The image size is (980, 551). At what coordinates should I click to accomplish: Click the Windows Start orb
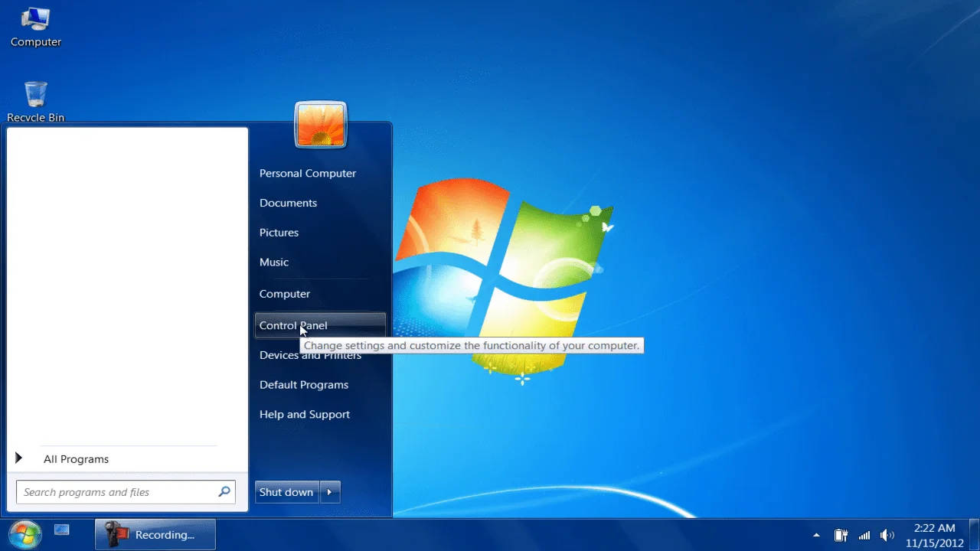click(x=24, y=533)
